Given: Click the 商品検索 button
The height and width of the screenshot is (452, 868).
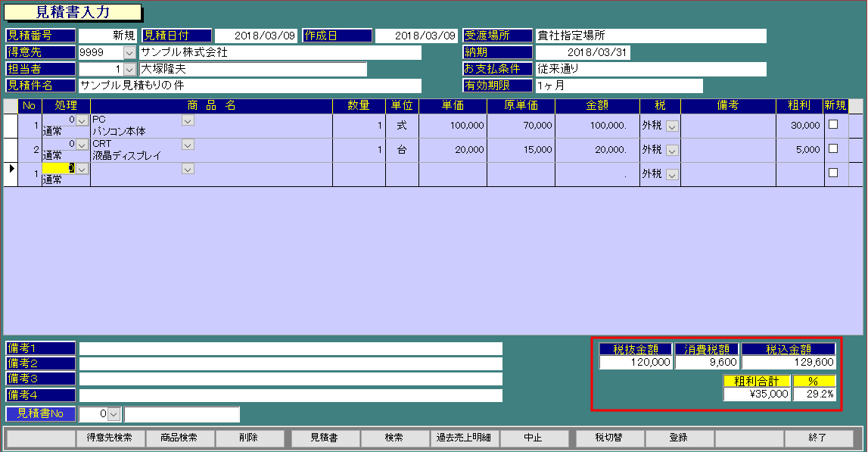Looking at the screenshot, I should point(179,438).
